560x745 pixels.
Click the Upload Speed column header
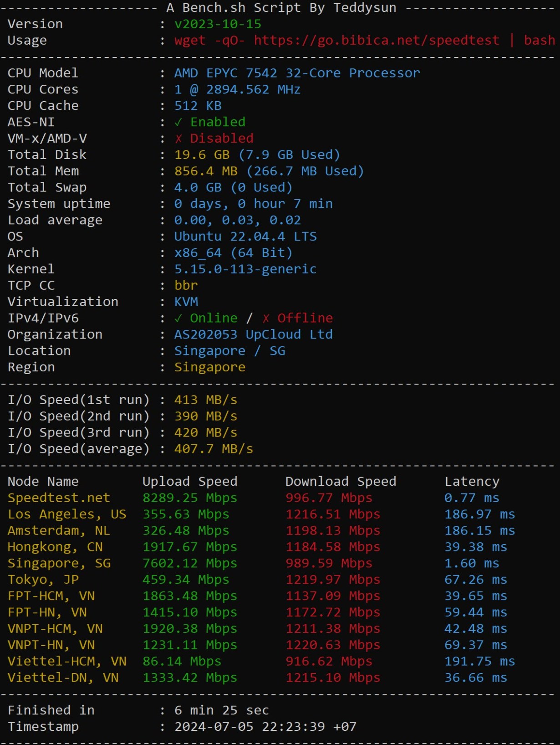(189, 481)
